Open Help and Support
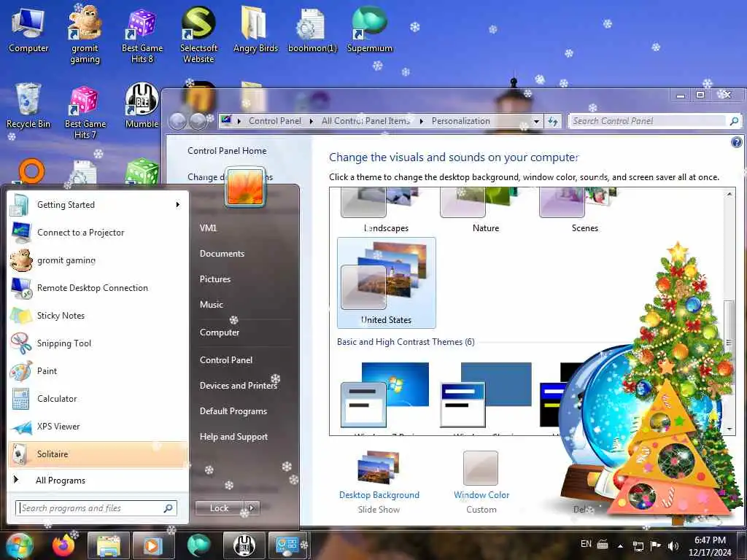This screenshot has width=747, height=560. (x=233, y=436)
